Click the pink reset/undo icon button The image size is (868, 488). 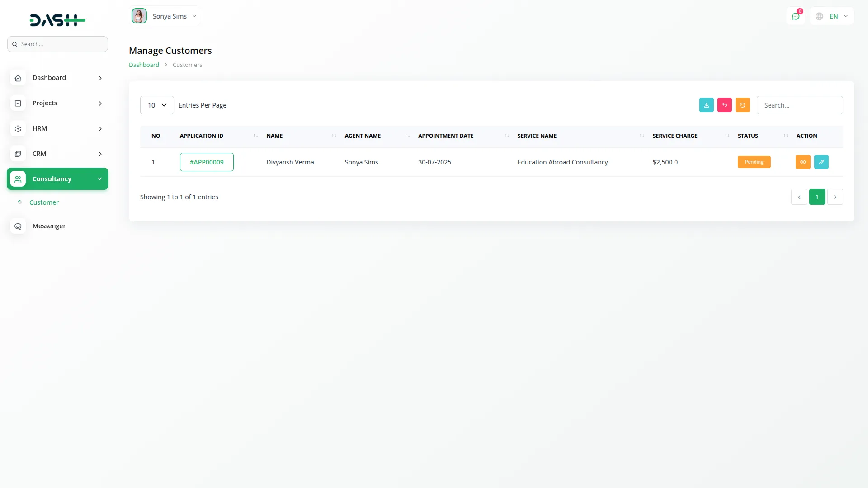coord(724,105)
